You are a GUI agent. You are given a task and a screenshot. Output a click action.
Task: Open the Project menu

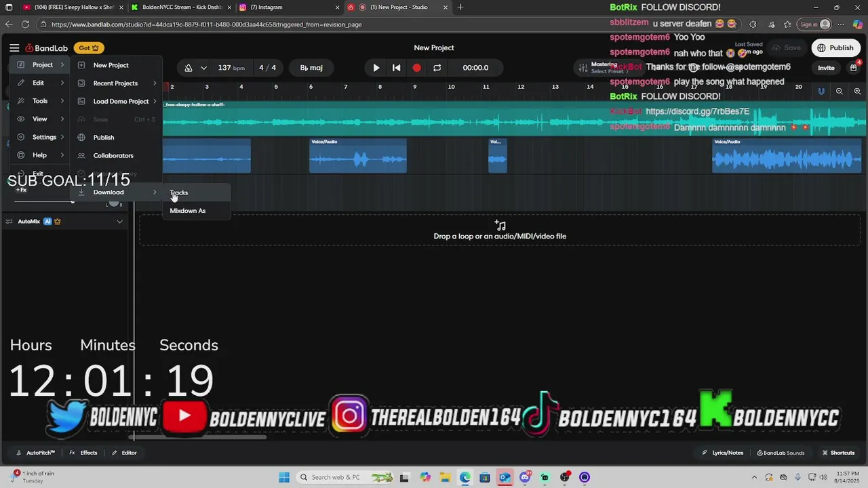tap(39, 65)
